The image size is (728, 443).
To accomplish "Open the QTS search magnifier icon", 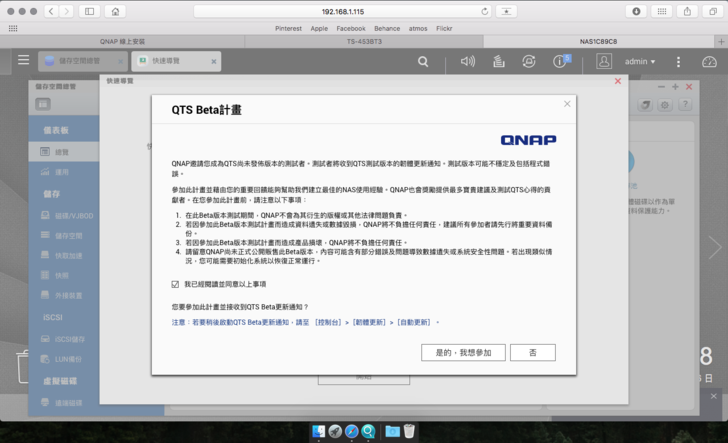I will [x=423, y=61].
